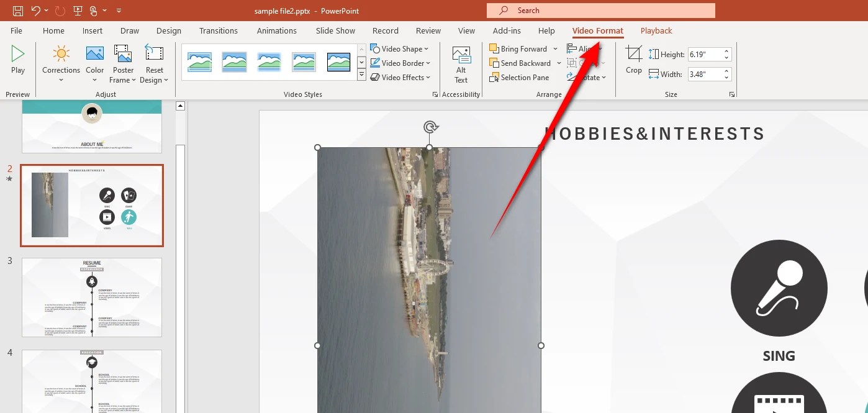This screenshot has width=868, height=413.
Task: Expand the Send Backward dropdown arrow
Action: 558,63
